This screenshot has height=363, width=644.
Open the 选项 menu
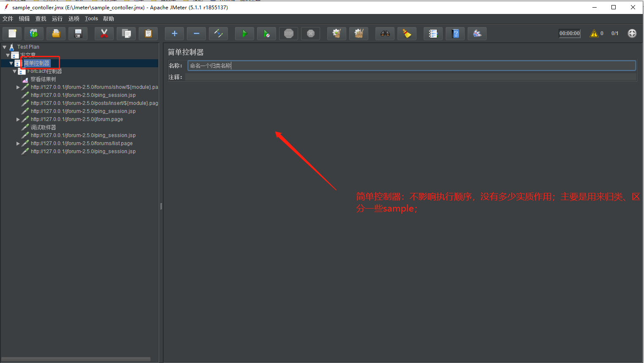coord(74,19)
